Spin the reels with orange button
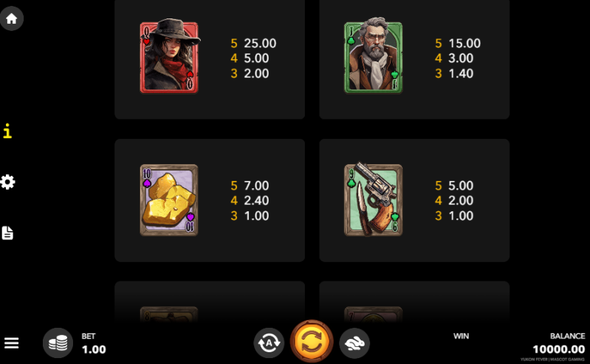 [312, 341]
